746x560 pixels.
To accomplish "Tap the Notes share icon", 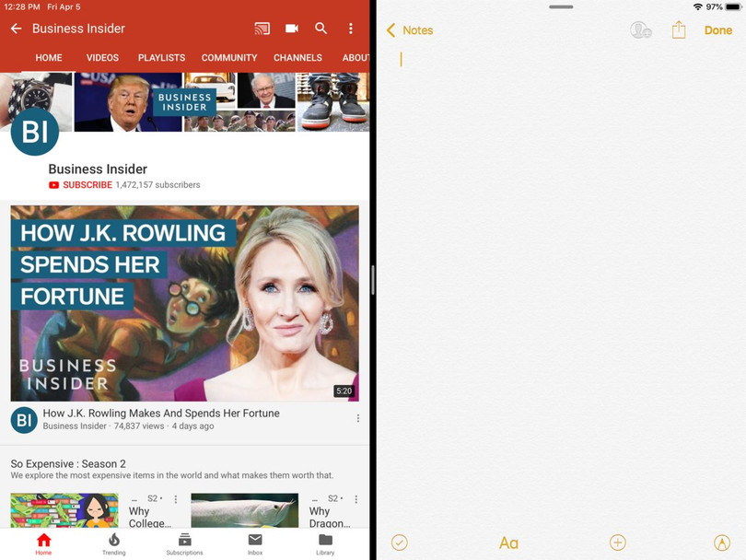I will [x=679, y=30].
